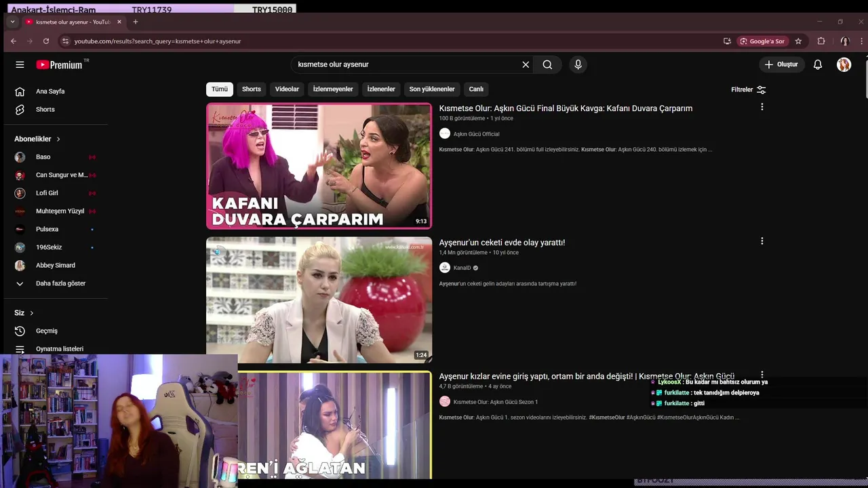Select the Tümü filter chip

[x=220, y=89]
